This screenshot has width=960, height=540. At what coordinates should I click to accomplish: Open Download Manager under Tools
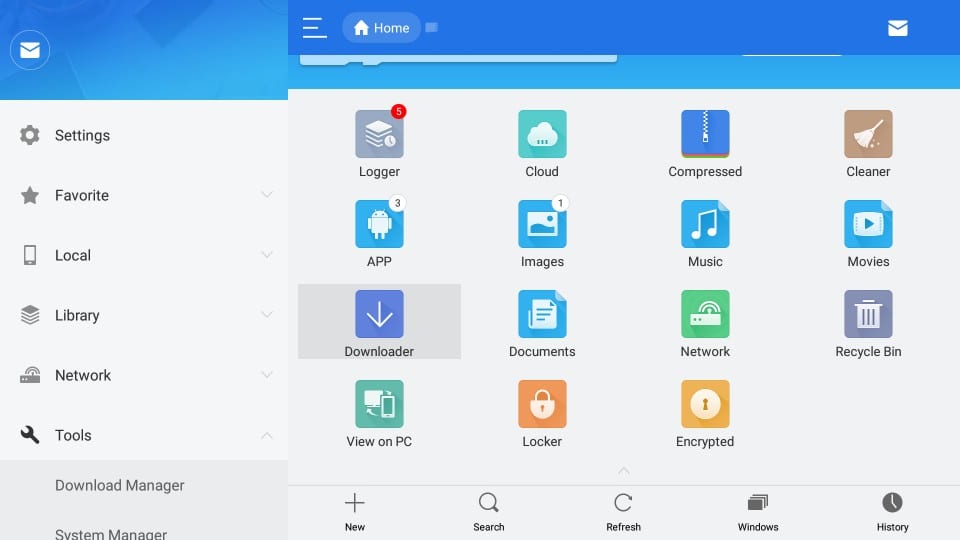click(144, 486)
